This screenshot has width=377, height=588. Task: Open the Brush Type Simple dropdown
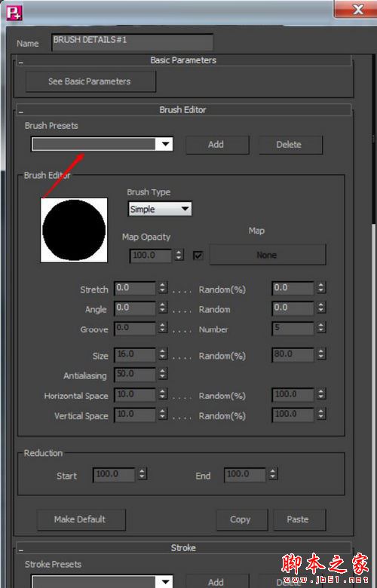[x=160, y=209]
